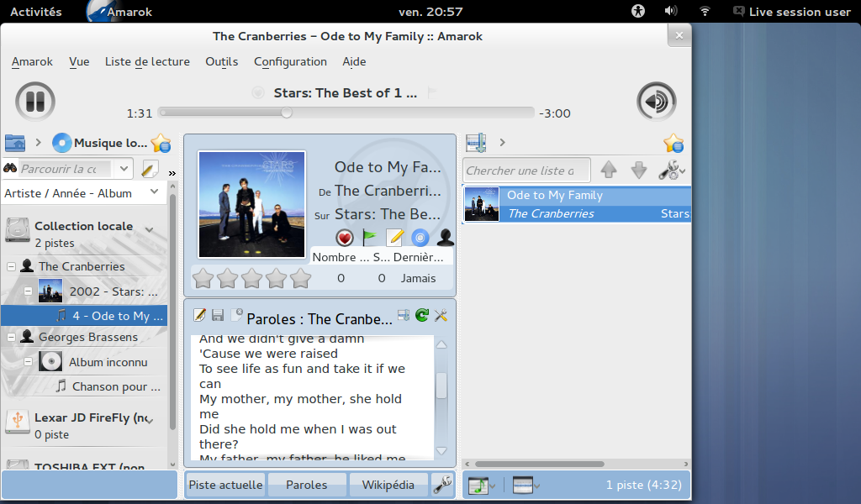Select the Chanson pour track
The height and width of the screenshot is (504, 861).
[x=108, y=386]
